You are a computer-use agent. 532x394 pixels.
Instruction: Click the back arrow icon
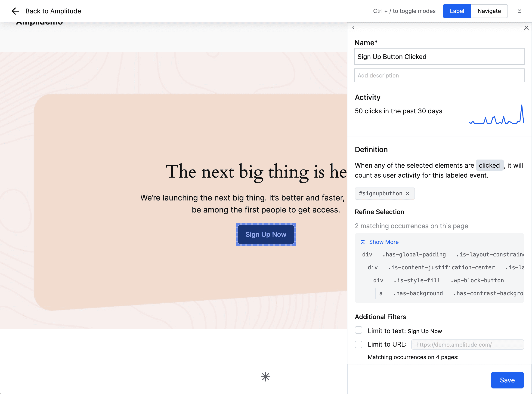(x=15, y=11)
